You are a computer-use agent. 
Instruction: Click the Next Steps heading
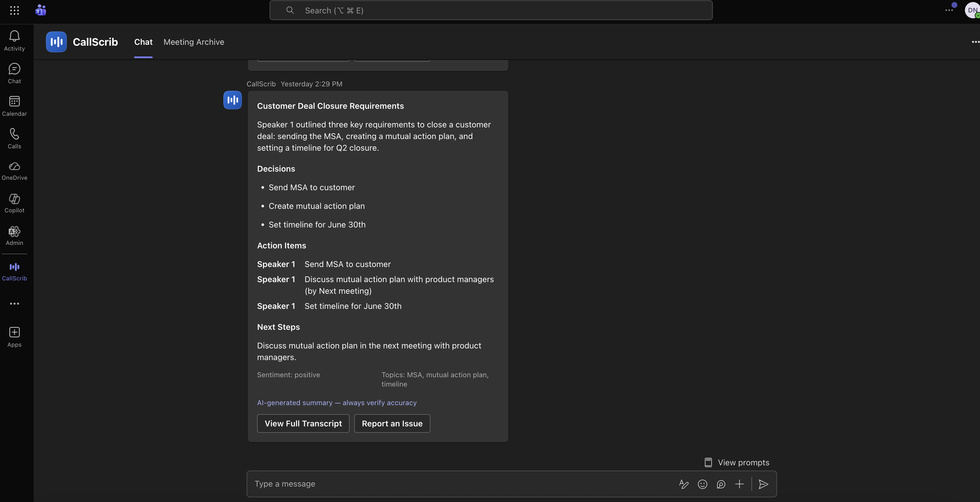click(x=278, y=327)
